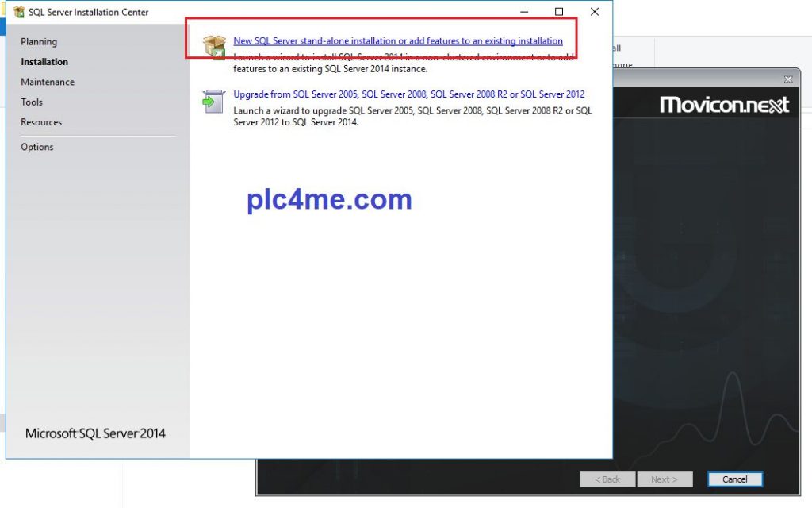Show the Options page
The width and height of the screenshot is (812, 508).
point(37,147)
